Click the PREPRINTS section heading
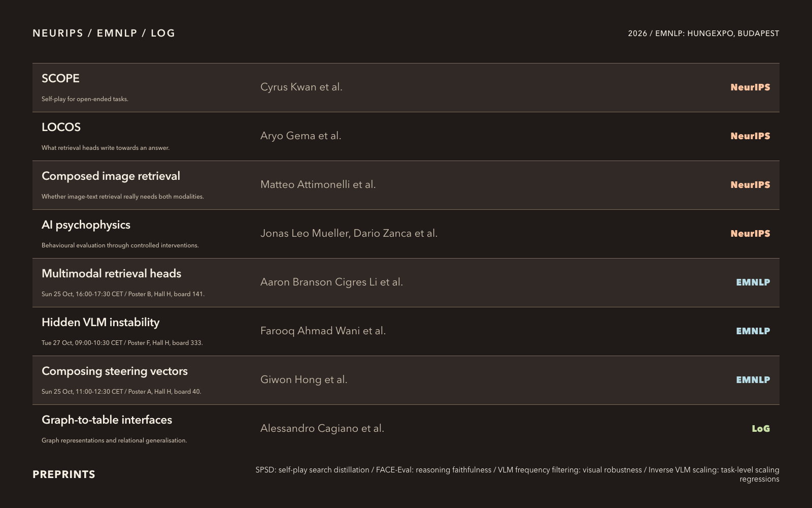The width and height of the screenshot is (812, 508). 64,474
